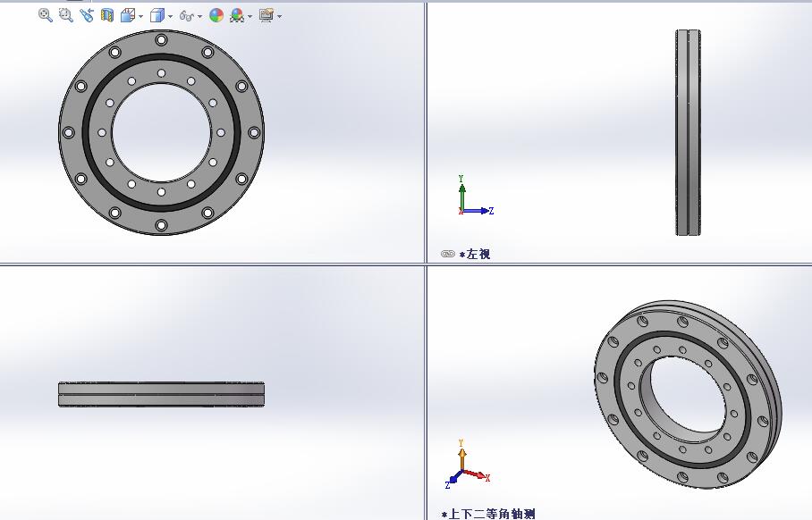Click the *上下二等角轴测 view label
The image size is (812, 520).
[487, 514]
